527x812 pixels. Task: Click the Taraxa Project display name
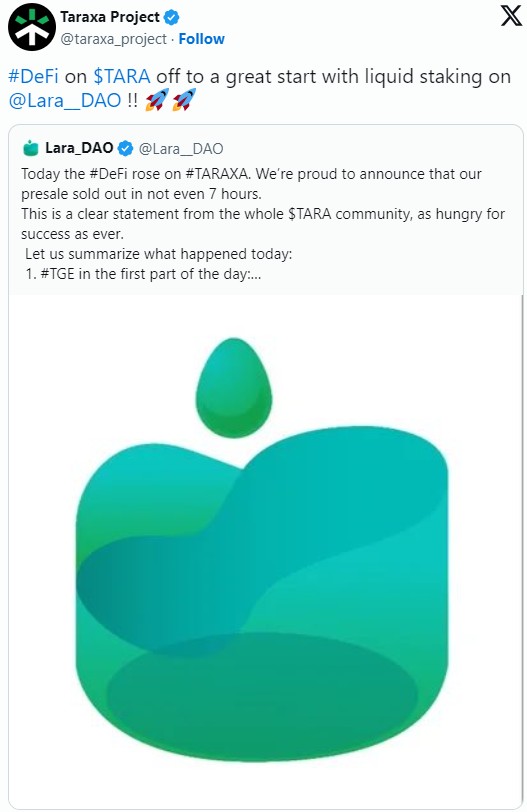point(110,17)
